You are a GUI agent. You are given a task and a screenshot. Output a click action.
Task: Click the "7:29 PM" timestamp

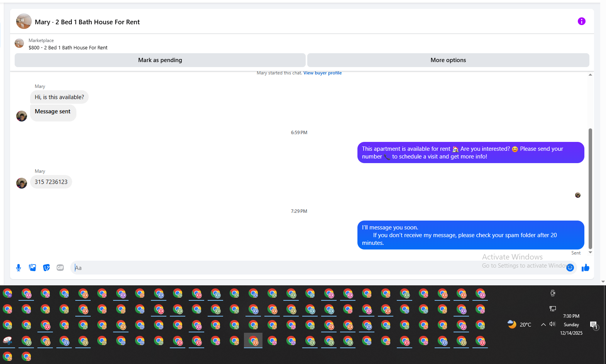[299, 211]
